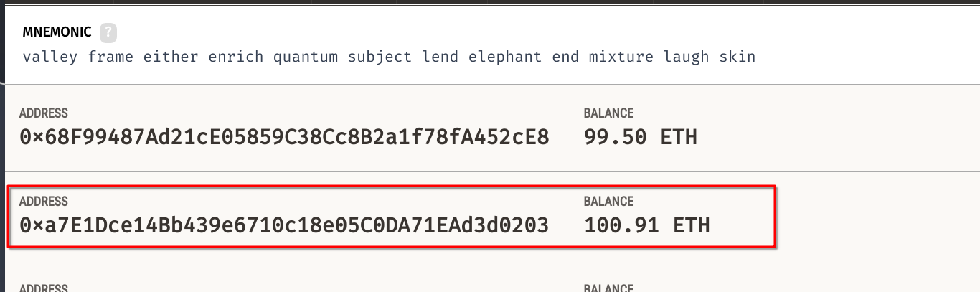Click the ADDRESS label inside the red box

point(43,202)
